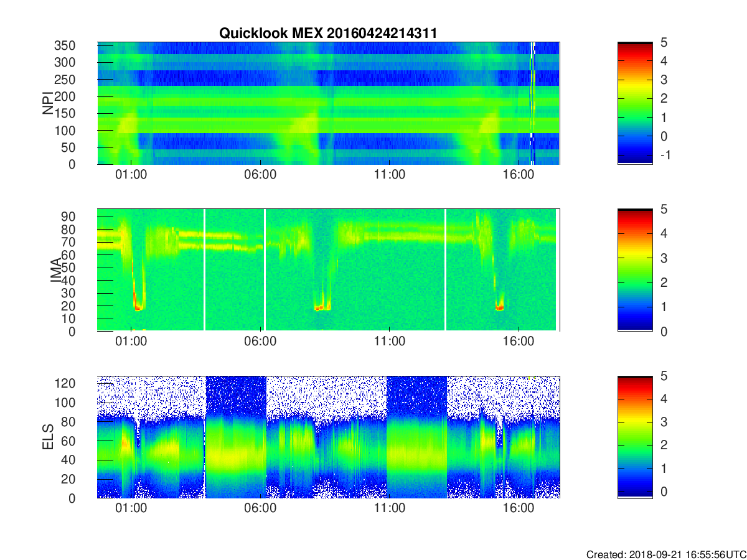
Task: Click the 2 label on ELS colorbar
Action: (664, 445)
